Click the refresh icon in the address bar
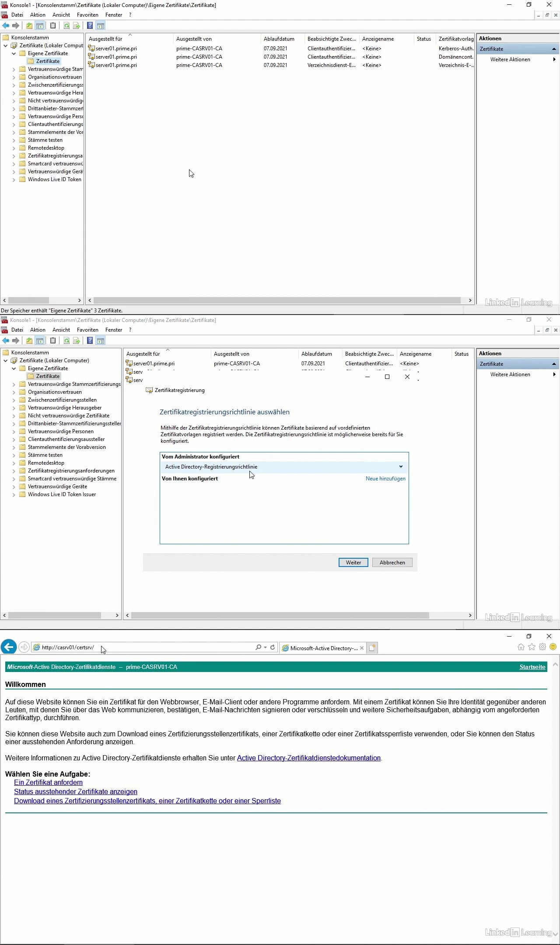 (273, 647)
